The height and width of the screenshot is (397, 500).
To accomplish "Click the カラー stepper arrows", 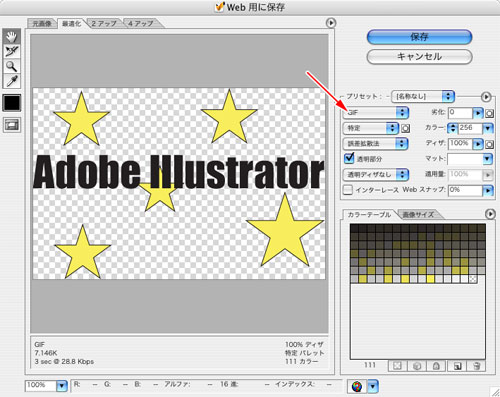I will click(x=452, y=128).
